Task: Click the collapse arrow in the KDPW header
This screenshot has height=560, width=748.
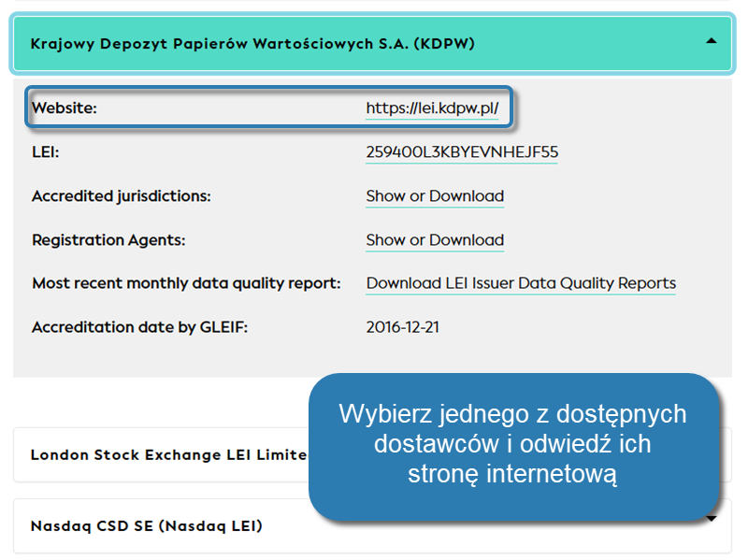Action: point(711,41)
